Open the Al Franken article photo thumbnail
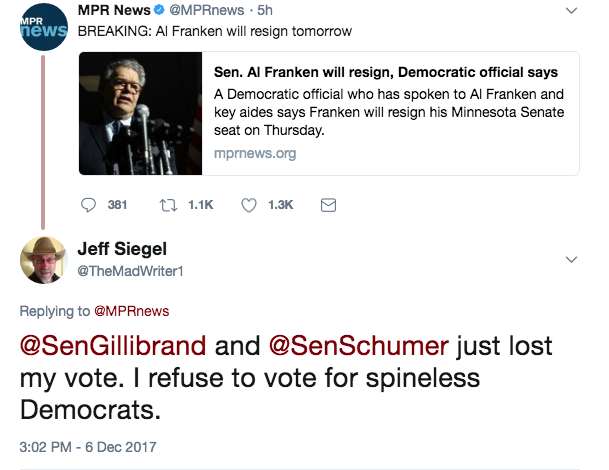The image size is (609, 470). coord(141,113)
